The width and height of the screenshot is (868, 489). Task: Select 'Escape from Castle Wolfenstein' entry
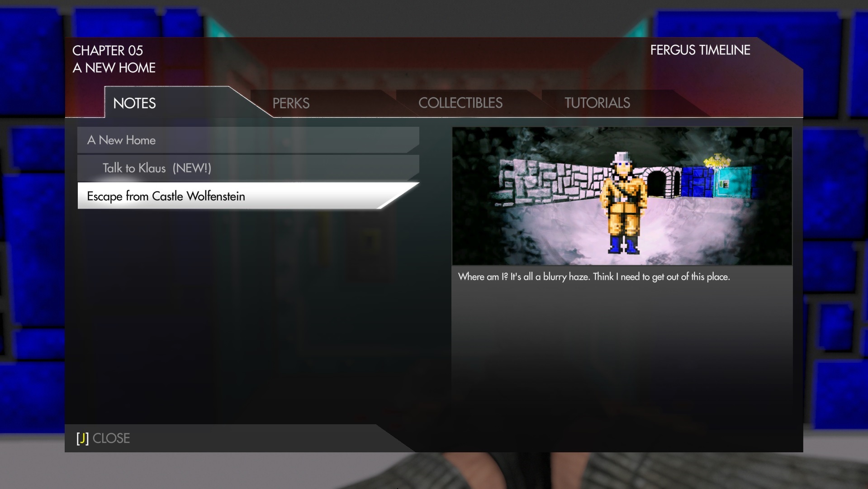pos(248,196)
